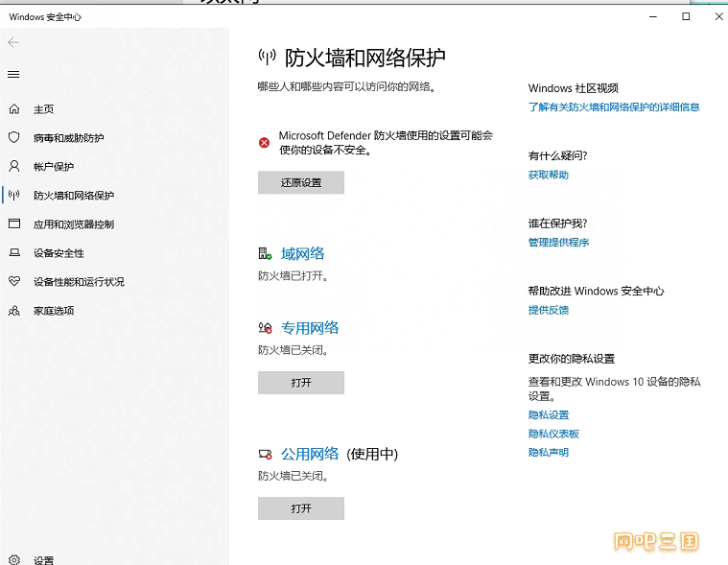Viewport: 728px width, 565px height.
Task: Click the 帮助改进 Windows 安全中心 heading
Action: 597,291
